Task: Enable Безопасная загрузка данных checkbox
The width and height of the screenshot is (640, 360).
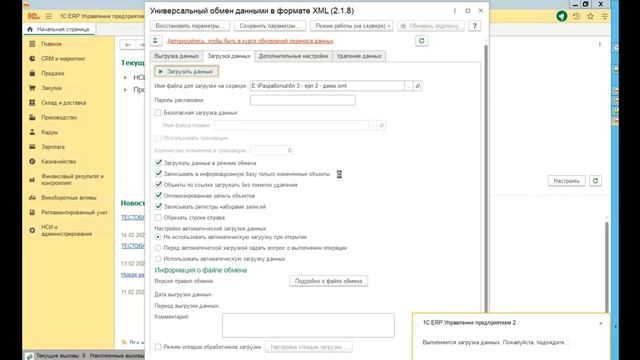Action: click(x=158, y=113)
